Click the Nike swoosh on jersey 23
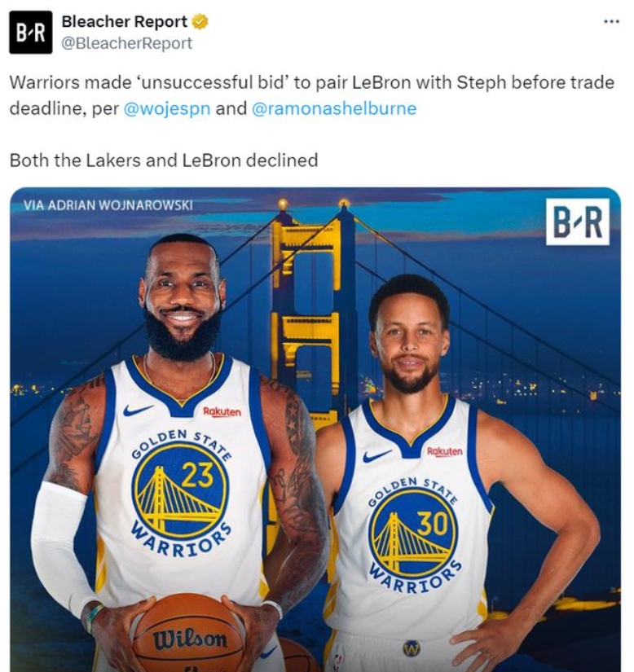The height and width of the screenshot is (672, 634). (138, 410)
